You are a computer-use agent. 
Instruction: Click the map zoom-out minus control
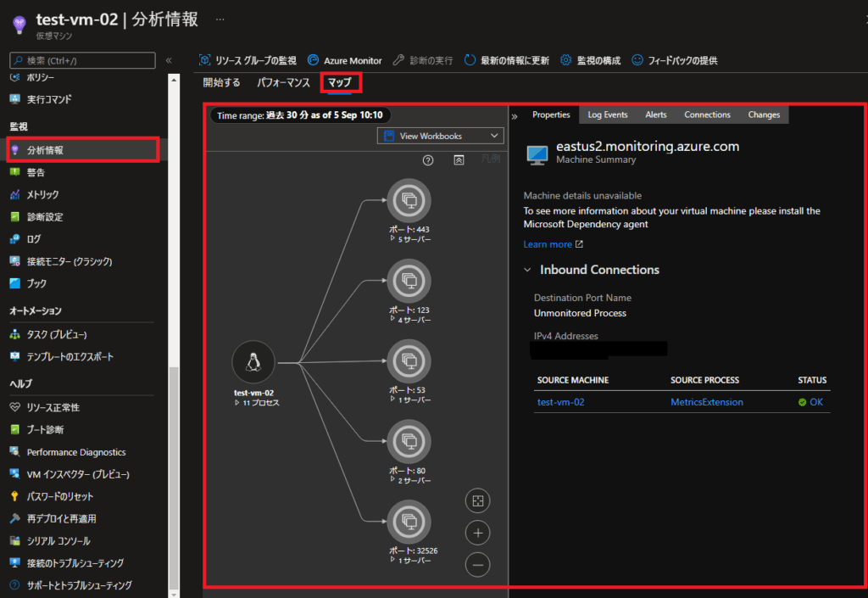[x=477, y=564]
